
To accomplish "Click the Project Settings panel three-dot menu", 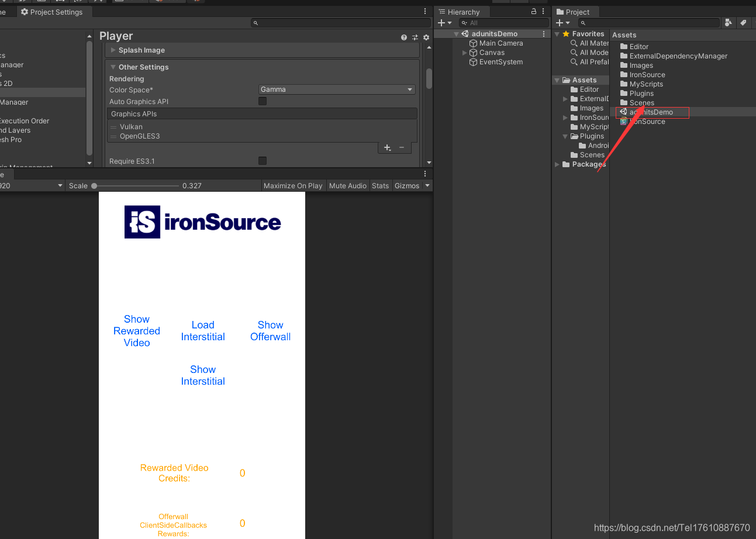I will click(x=425, y=12).
